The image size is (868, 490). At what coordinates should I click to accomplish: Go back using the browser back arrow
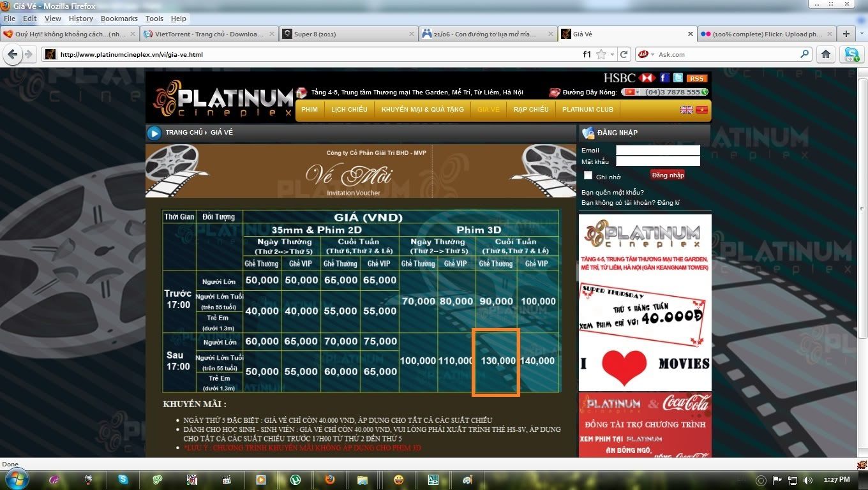click(x=13, y=54)
